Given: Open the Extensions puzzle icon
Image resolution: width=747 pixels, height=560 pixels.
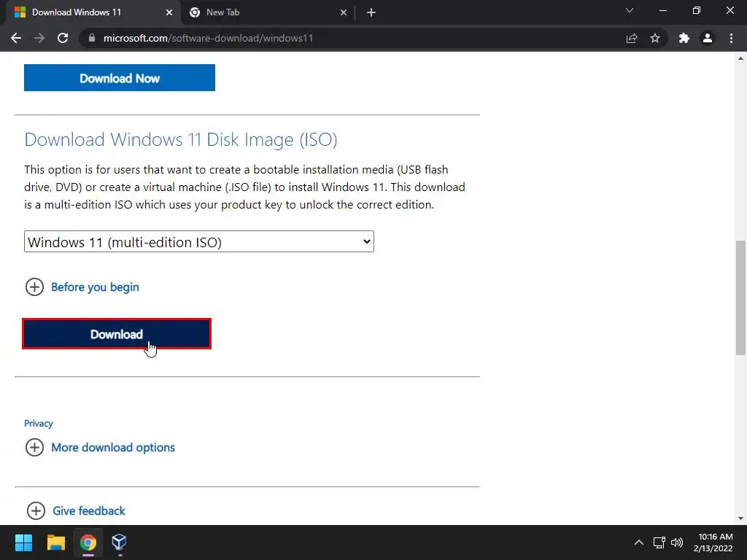Looking at the screenshot, I should point(684,38).
